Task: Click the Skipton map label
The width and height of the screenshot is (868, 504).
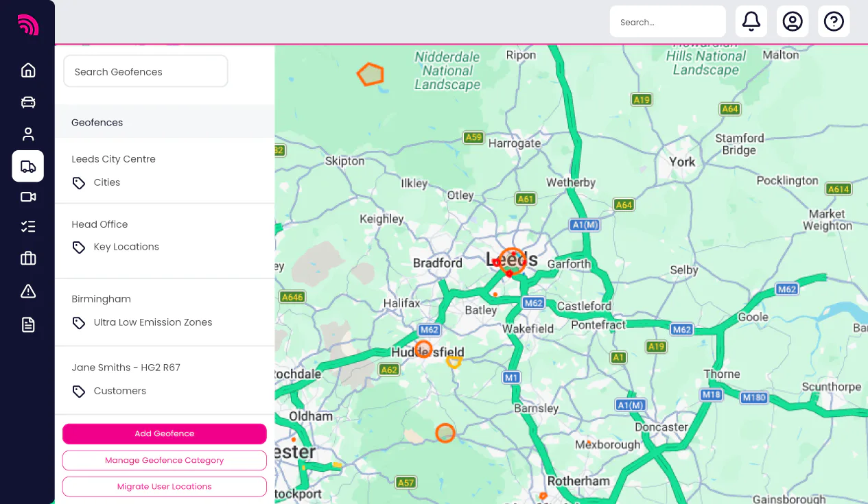Action: pyautogui.click(x=344, y=161)
